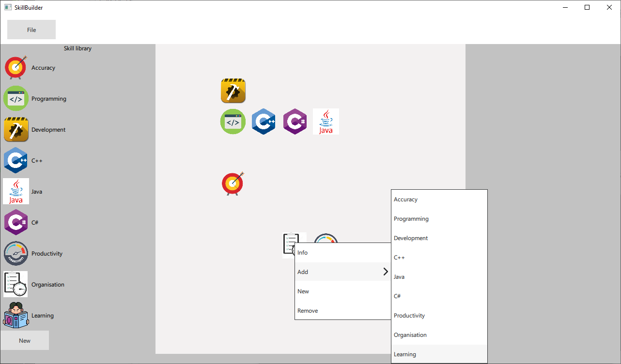Expand the Add submenu arrow

coord(386,272)
